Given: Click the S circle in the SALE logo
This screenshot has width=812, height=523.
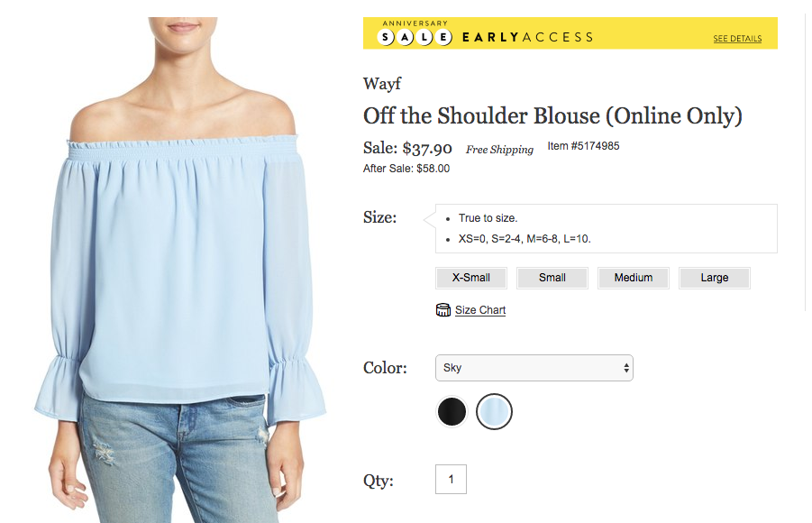Looking at the screenshot, I should pyautogui.click(x=386, y=37).
